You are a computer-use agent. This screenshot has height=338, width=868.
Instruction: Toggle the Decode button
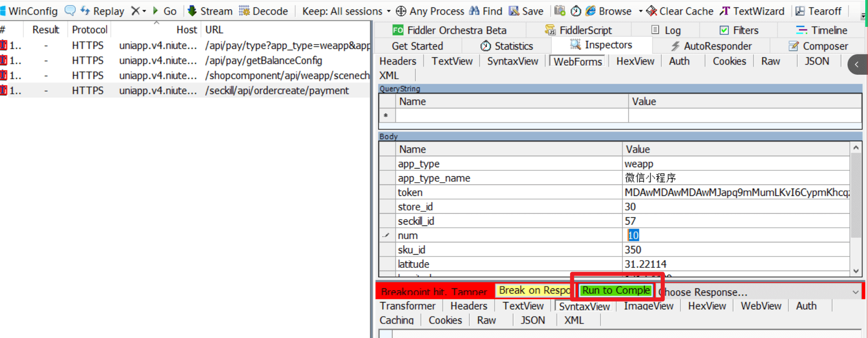coord(263,11)
